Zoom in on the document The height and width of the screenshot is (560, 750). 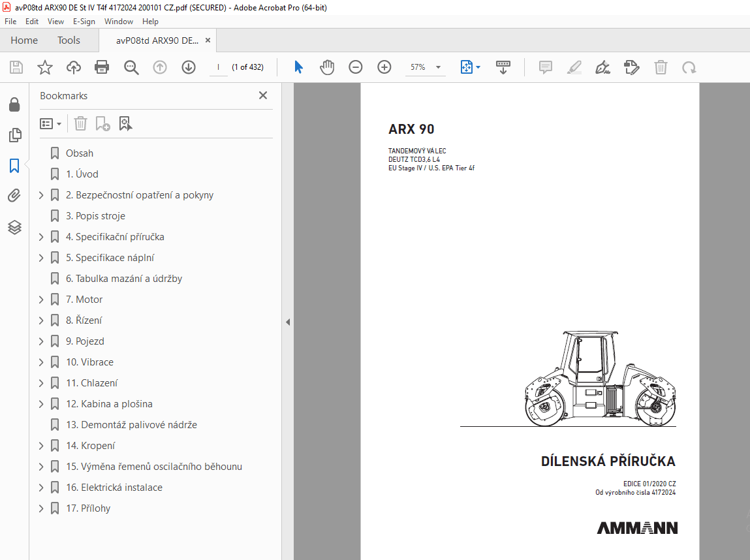(x=384, y=67)
